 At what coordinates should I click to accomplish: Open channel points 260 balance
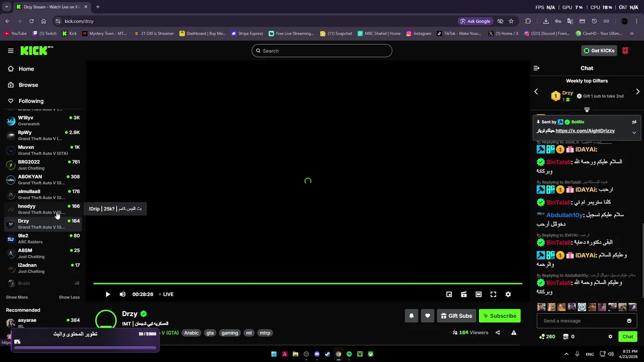pos(547,336)
